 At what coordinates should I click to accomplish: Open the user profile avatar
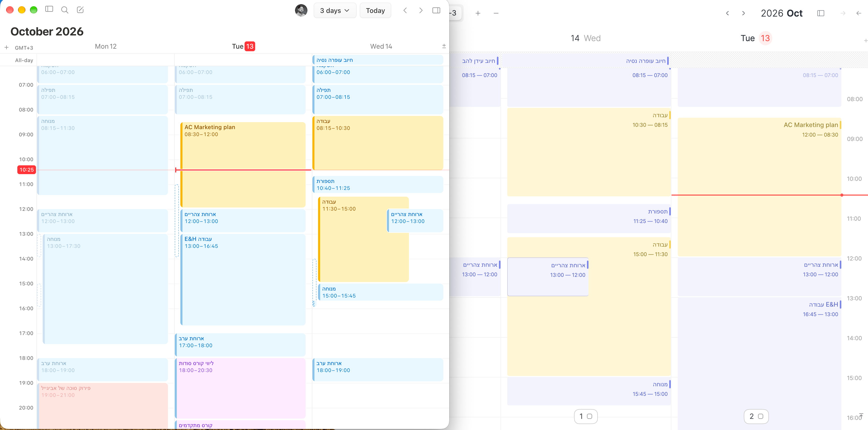click(301, 10)
